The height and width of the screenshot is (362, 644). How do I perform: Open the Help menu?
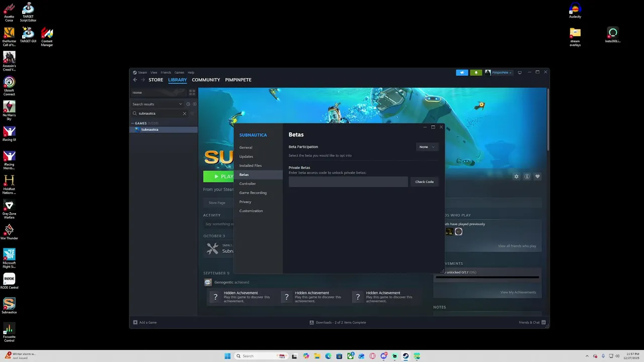click(191, 72)
